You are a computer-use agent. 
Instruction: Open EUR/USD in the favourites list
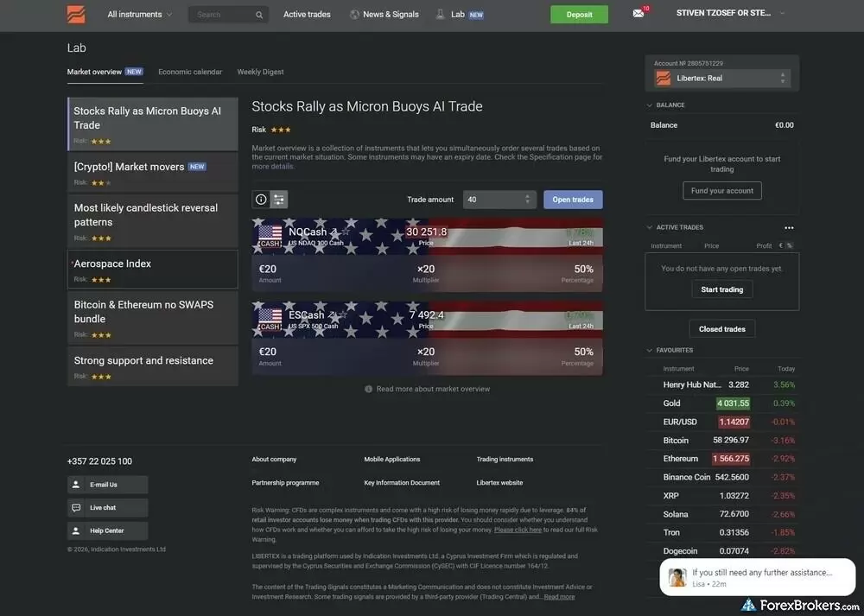point(721,422)
